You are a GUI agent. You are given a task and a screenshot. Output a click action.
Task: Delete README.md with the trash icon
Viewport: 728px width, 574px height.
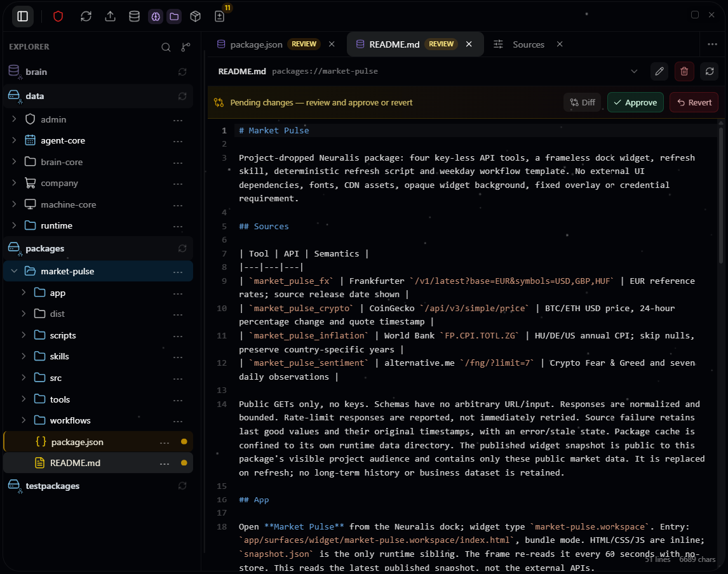point(684,72)
